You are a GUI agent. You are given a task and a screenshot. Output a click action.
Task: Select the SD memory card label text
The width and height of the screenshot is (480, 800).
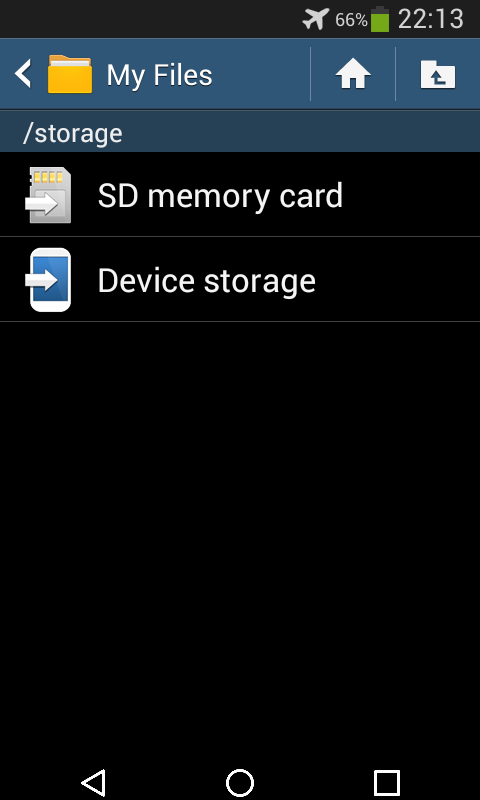(x=220, y=195)
